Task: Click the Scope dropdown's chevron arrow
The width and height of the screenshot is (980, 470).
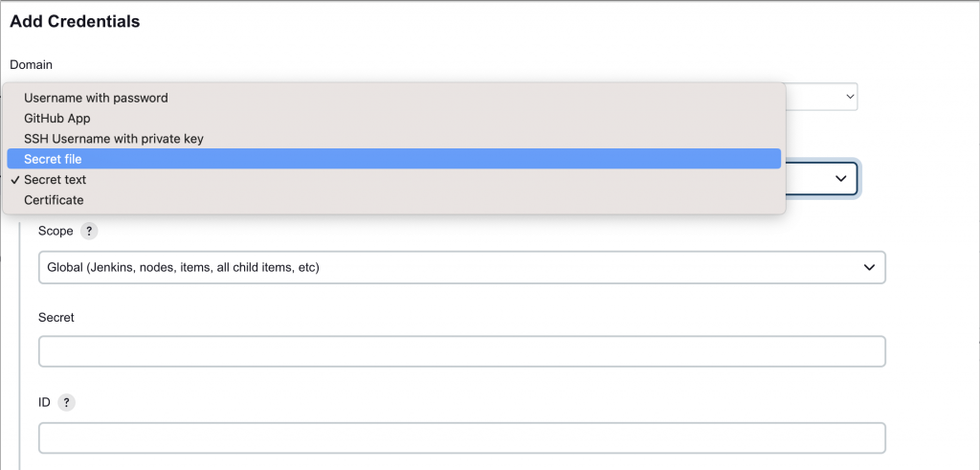Action: 868,267
